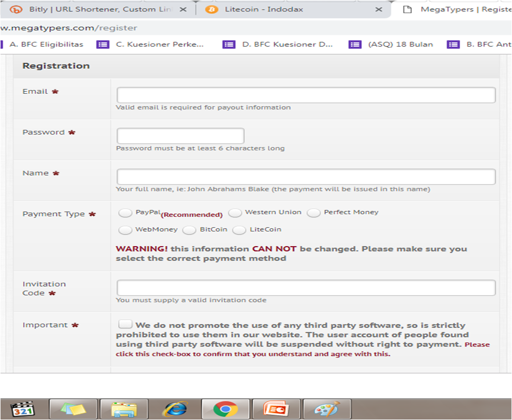This screenshot has width=512, height=420.
Task: Click the PowerPoint taskbar icon
Action: (276, 409)
